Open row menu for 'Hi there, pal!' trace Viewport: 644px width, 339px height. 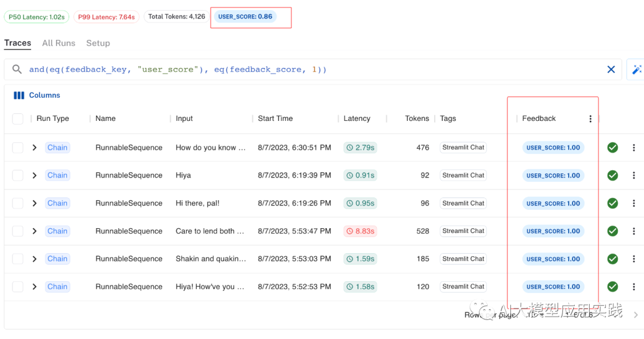[x=634, y=203]
